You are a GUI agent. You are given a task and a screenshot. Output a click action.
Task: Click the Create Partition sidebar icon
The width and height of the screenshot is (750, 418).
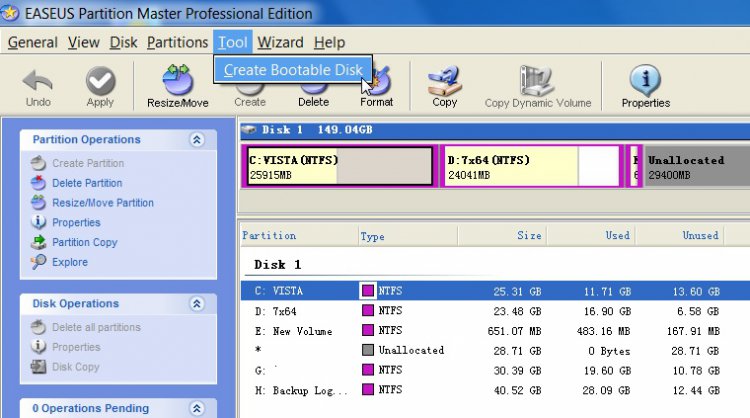(x=38, y=163)
